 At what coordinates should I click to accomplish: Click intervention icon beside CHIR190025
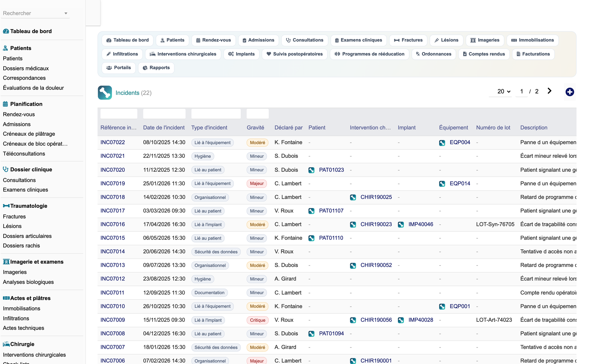(353, 197)
